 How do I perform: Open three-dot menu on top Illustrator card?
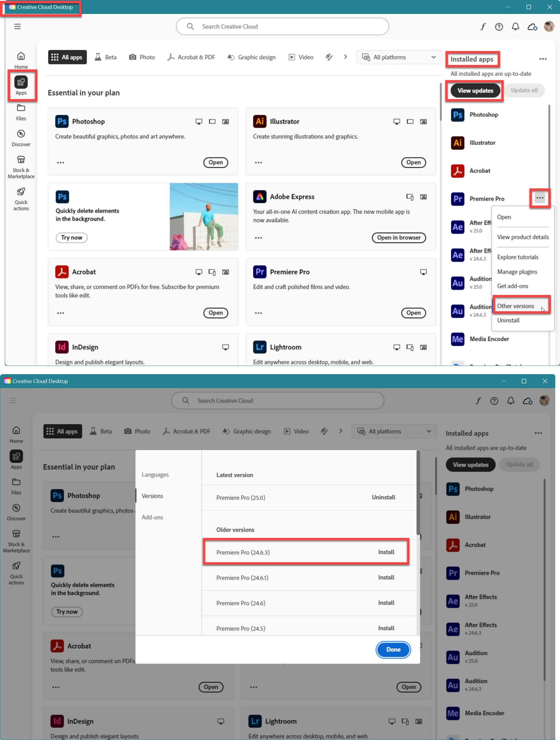pyautogui.click(x=259, y=163)
